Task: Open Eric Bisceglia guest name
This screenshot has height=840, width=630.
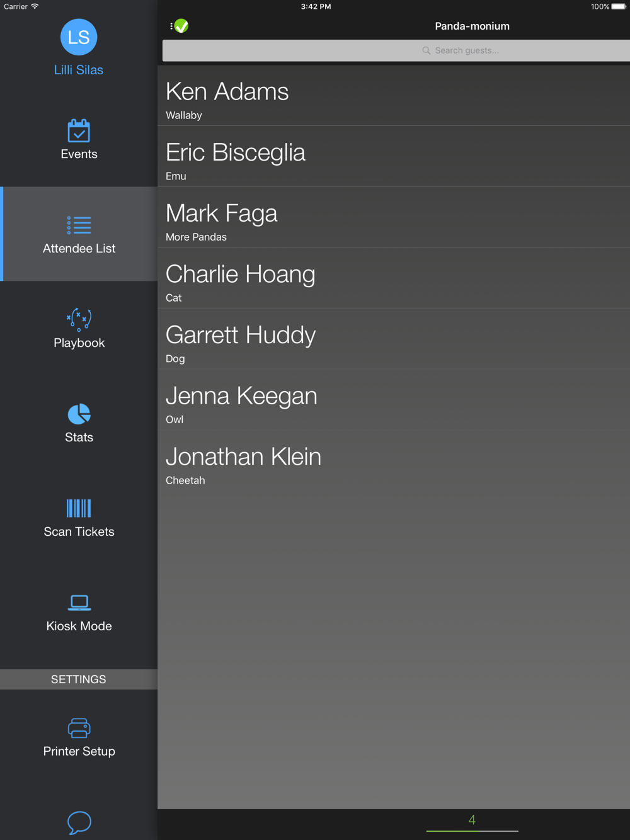Action: (236, 152)
